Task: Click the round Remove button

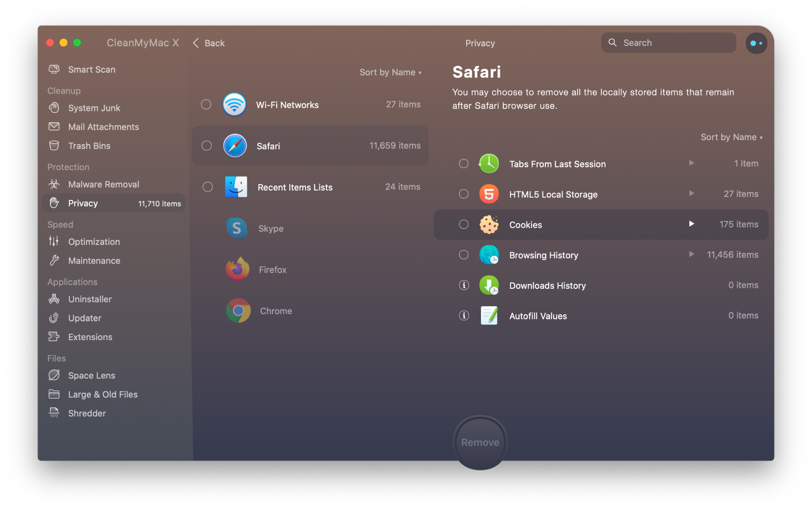Action: point(480,442)
